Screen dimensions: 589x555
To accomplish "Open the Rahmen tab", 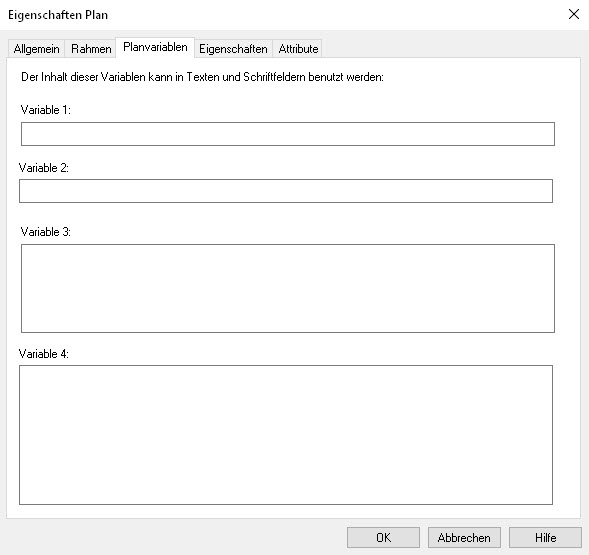I will coord(91,49).
